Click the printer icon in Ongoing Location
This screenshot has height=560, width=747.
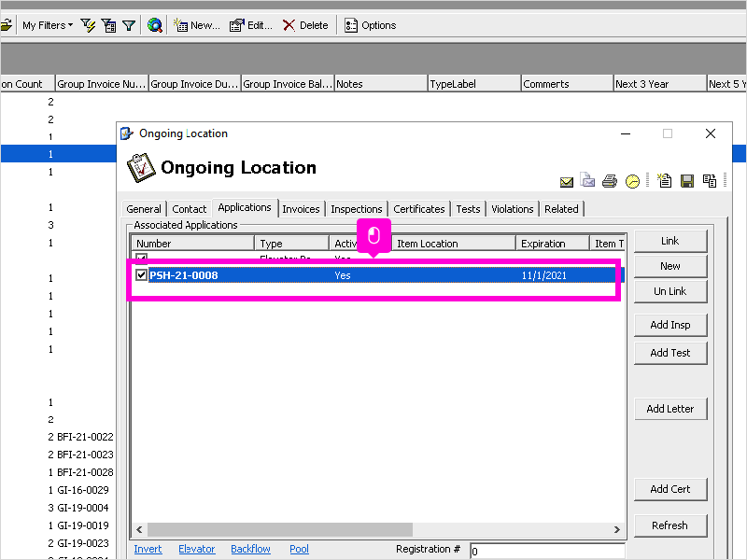(610, 181)
